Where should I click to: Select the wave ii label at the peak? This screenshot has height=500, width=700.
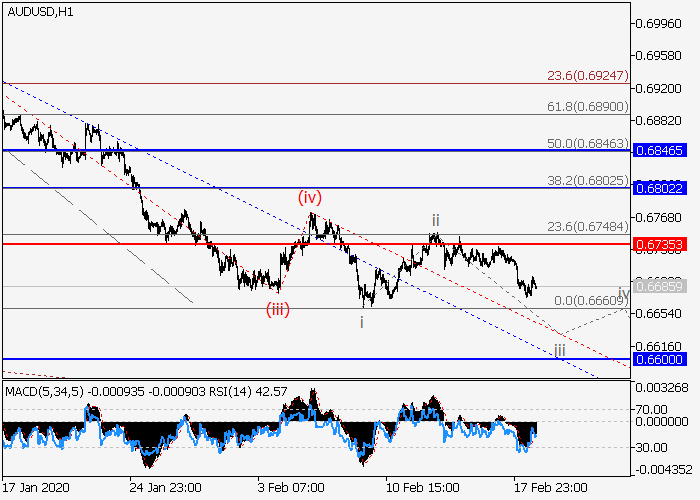(436, 219)
